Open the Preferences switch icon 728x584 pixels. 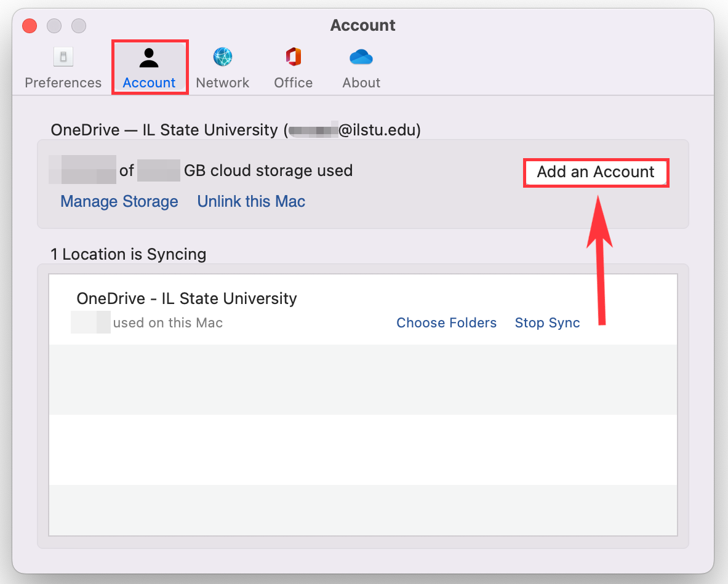63,57
